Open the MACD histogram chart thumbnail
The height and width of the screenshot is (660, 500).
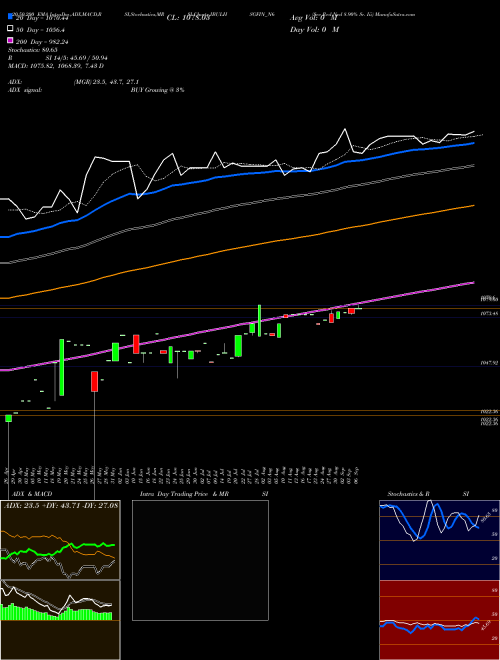(x=60, y=620)
